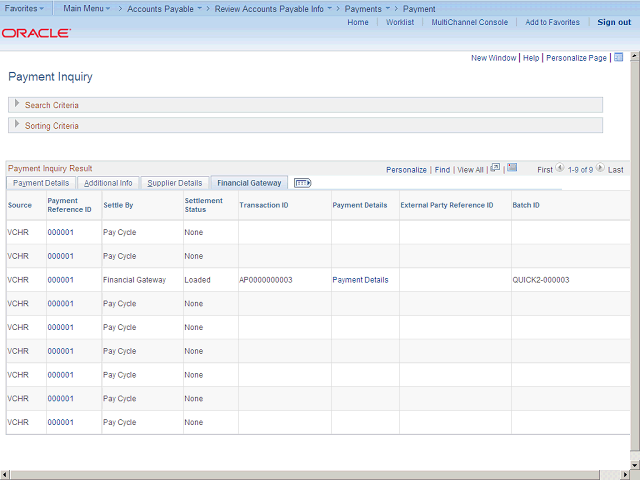Viewport: 640px width, 480px height.
Task: Click the download grid to spreadsheet icon
Action: tap(512, 169)
